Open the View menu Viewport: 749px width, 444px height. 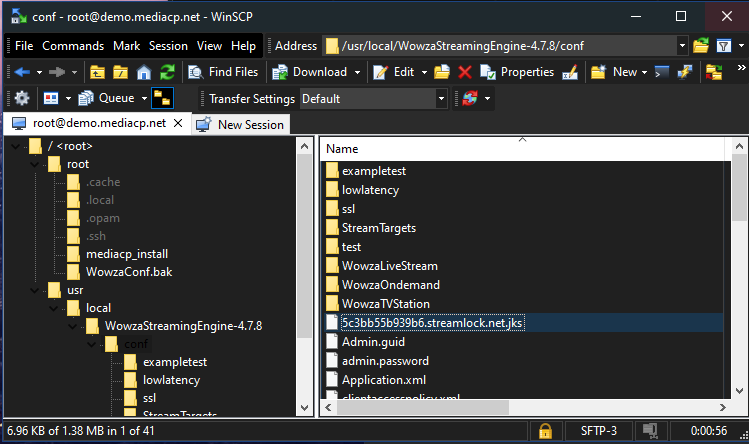click(x=209, y=46)
